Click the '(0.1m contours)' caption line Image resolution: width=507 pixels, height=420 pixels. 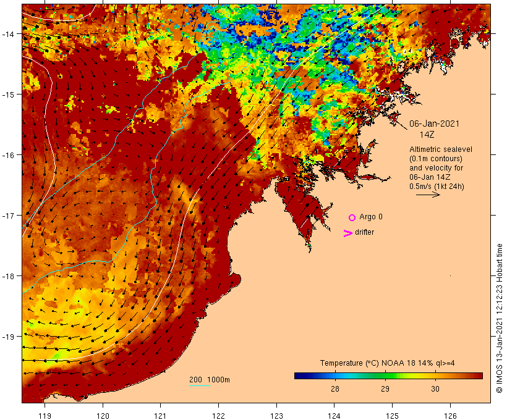436,159
